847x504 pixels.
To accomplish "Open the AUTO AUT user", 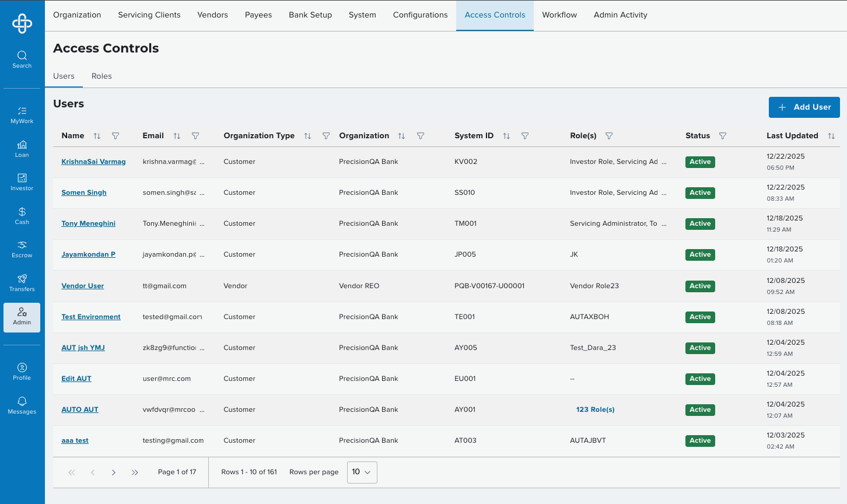I will [x=80, y=409].
